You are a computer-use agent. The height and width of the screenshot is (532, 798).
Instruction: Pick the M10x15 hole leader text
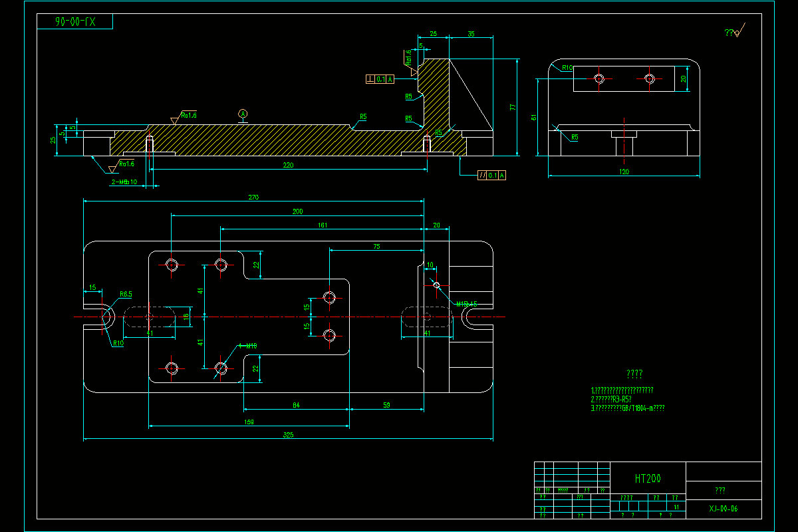click(466, 303)
